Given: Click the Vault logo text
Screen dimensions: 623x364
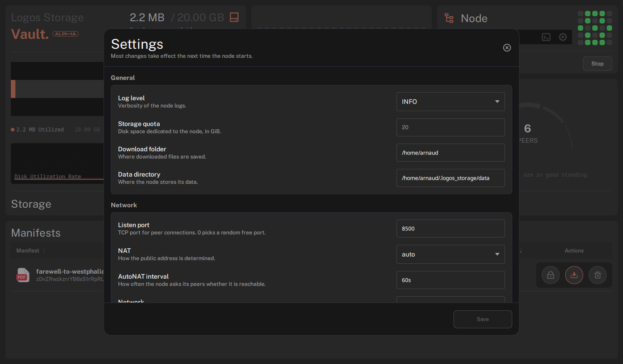Looking at the screenshot, I should (30, 34).
